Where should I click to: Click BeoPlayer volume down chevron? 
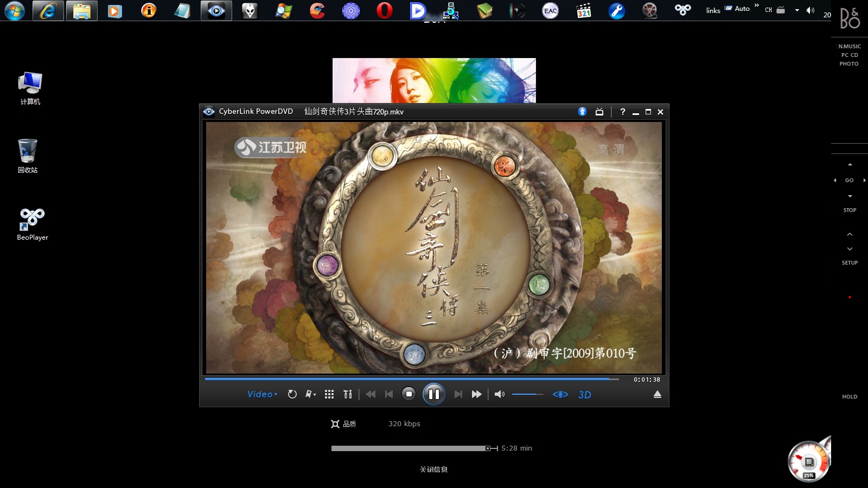[850, 249]
